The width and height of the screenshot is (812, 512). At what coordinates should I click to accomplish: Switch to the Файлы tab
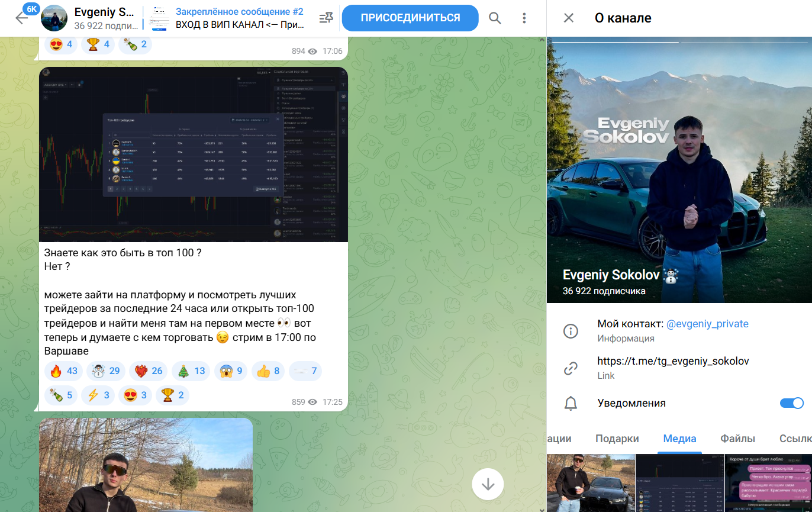(737, 439)
